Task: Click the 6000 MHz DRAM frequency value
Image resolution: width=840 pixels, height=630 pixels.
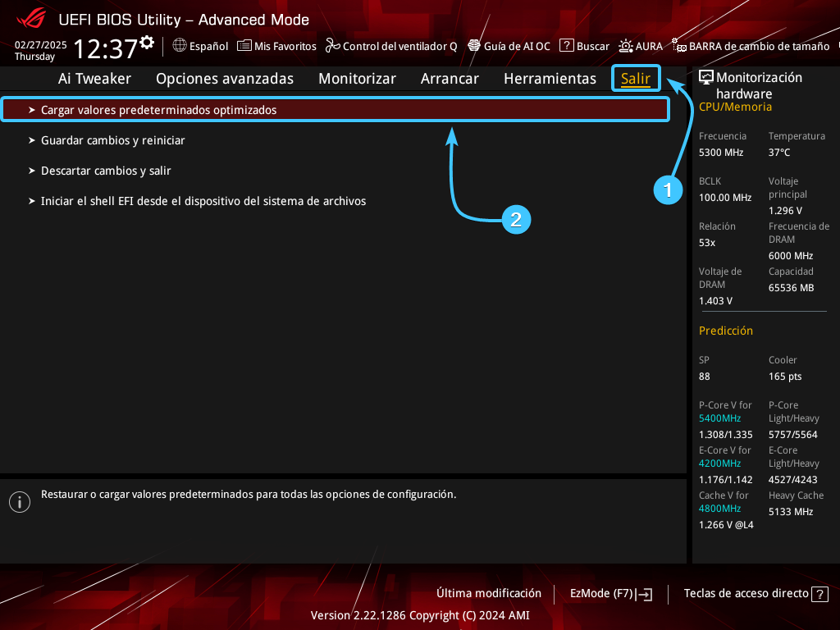Action: [791, 256]
